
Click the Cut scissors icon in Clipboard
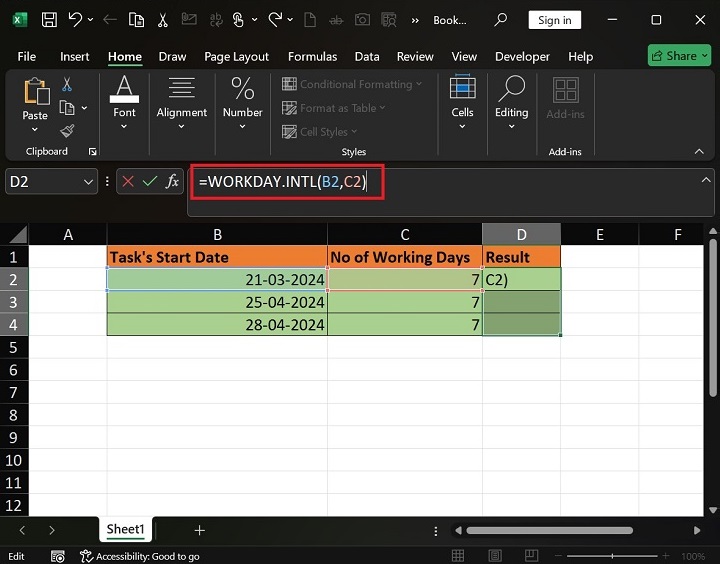pyautogui.click(x=67, y=85)
